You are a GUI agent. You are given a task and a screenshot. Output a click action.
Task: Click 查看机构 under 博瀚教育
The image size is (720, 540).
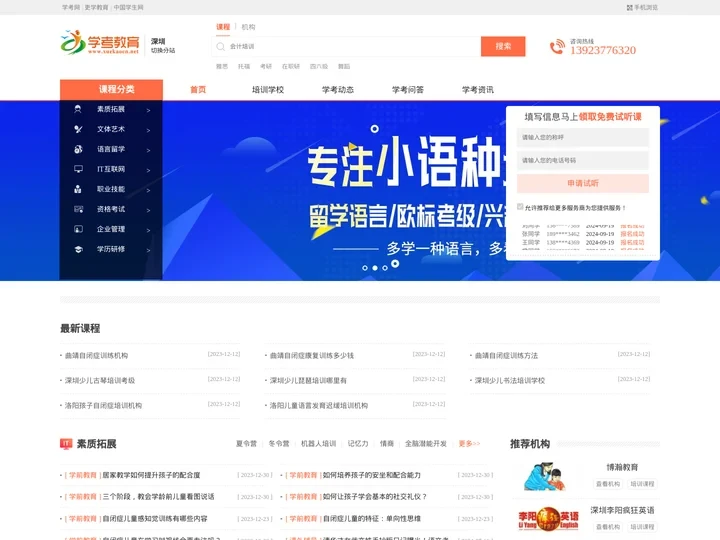click(608, 484)
